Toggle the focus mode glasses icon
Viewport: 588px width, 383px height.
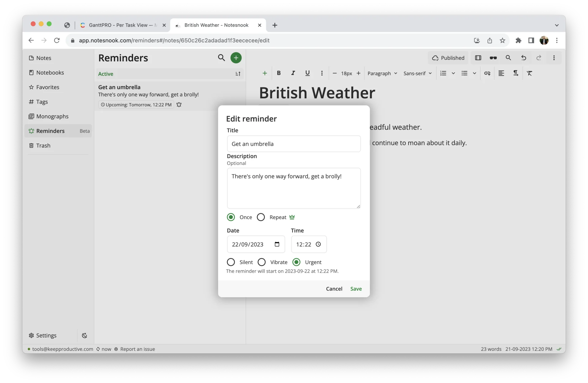point(493,58)
